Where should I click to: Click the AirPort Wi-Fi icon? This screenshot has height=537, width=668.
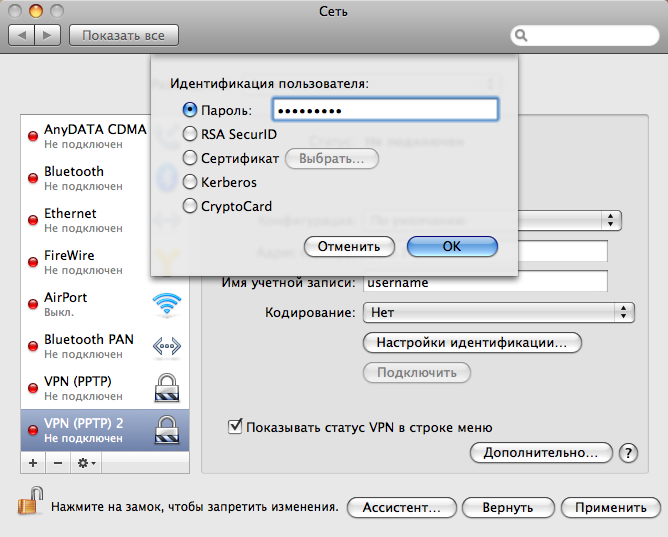(167, 304)
